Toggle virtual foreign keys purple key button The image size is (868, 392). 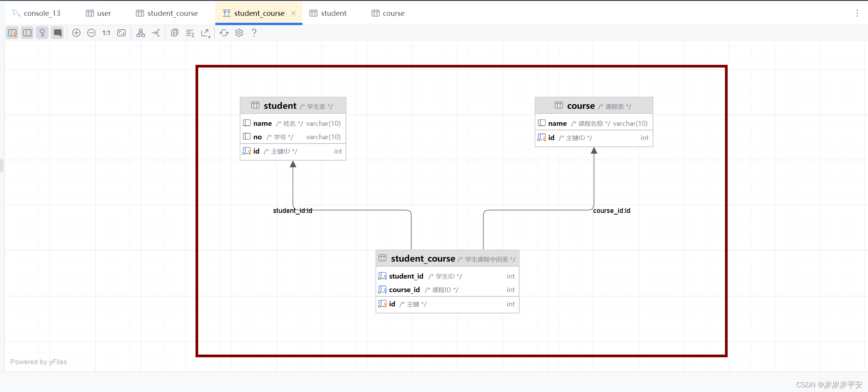click(42, 33)
